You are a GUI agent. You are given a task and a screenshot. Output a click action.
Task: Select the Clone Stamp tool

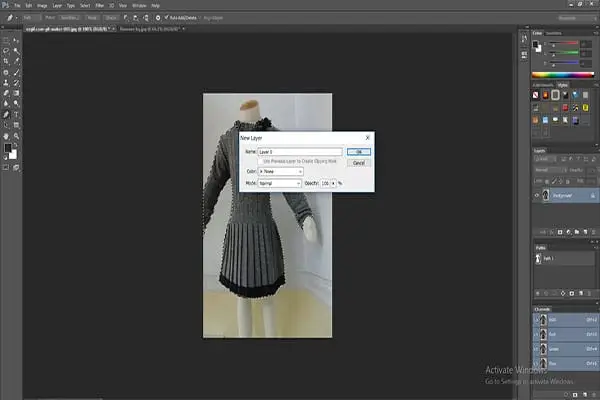(x=6, y=83)
